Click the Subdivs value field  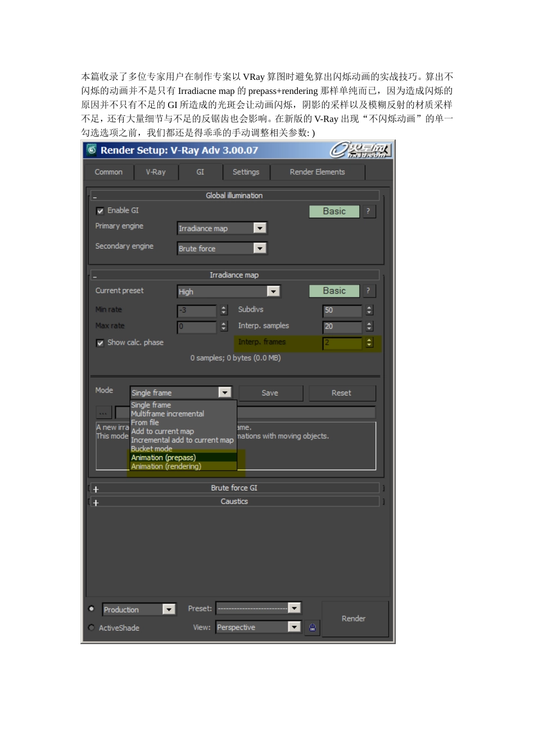point(342,310)
